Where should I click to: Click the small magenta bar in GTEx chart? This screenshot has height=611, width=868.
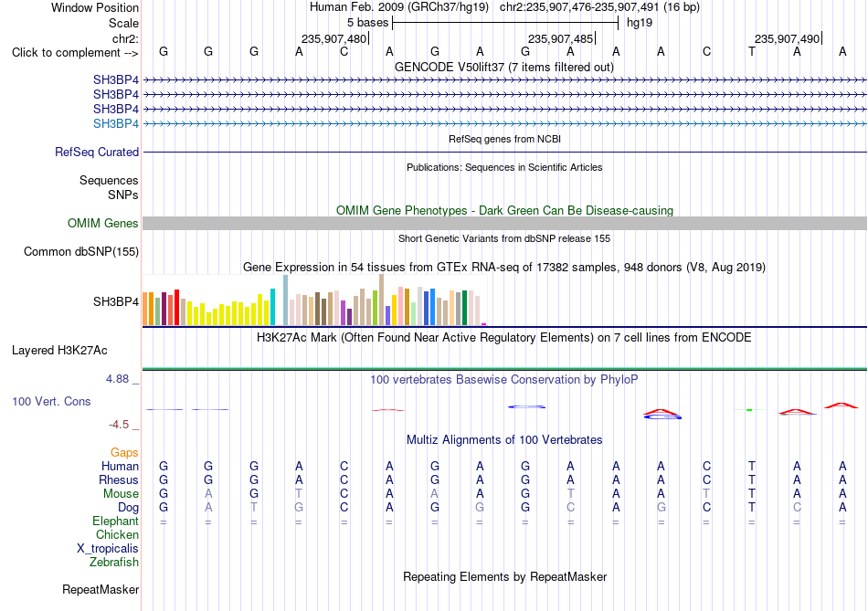pos(484,323)
